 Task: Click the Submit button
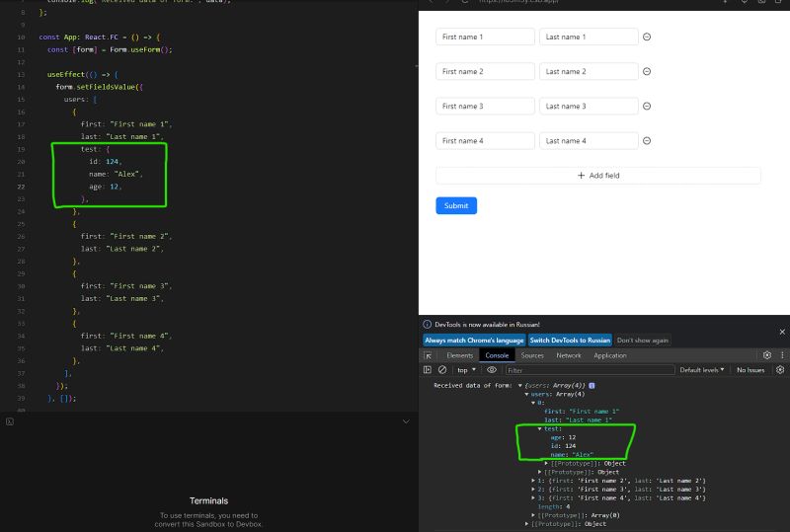pos(456,205)
